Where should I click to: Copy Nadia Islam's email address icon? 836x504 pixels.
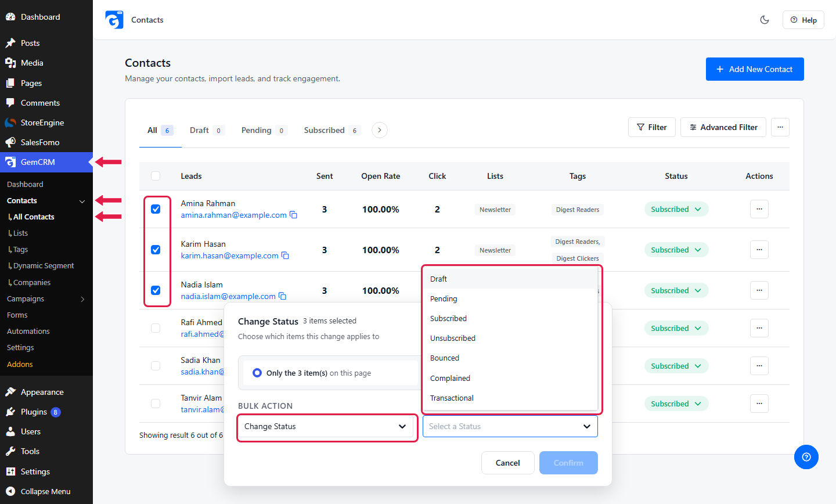click(282, 296)
